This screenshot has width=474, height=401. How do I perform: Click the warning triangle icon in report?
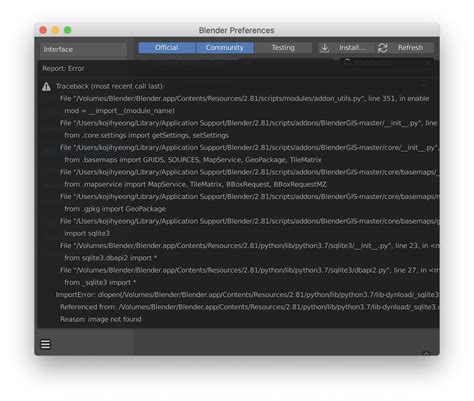(47, 87)
